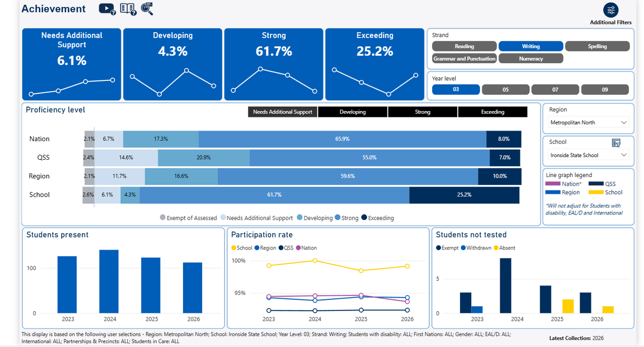644x347 pixels.
Task: Open the School dropdown Ironside State School
Action: 588,155
